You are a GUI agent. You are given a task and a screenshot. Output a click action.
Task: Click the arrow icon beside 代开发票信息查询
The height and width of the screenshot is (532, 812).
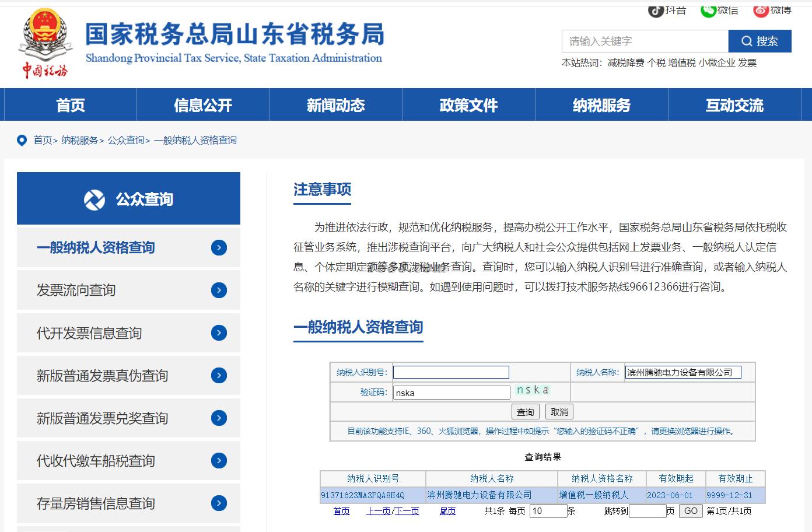pyautogui.click(x=219, y=333)
